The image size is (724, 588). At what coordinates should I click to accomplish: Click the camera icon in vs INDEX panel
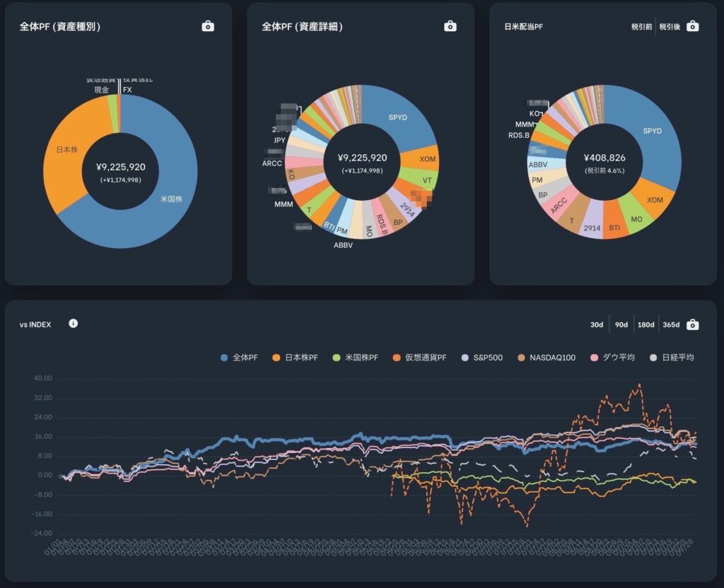pyautogui.click(x=693, y=325)
